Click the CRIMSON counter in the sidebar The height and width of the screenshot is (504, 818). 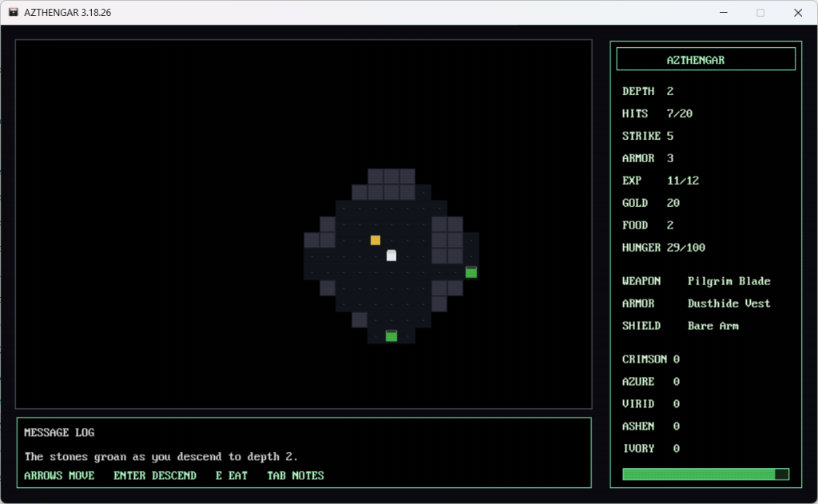point(650,359)
